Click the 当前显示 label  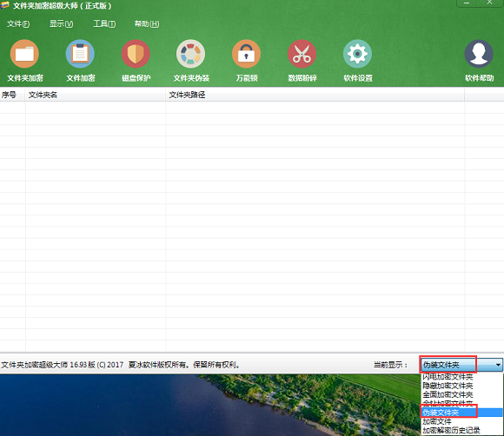click(390, 365)
